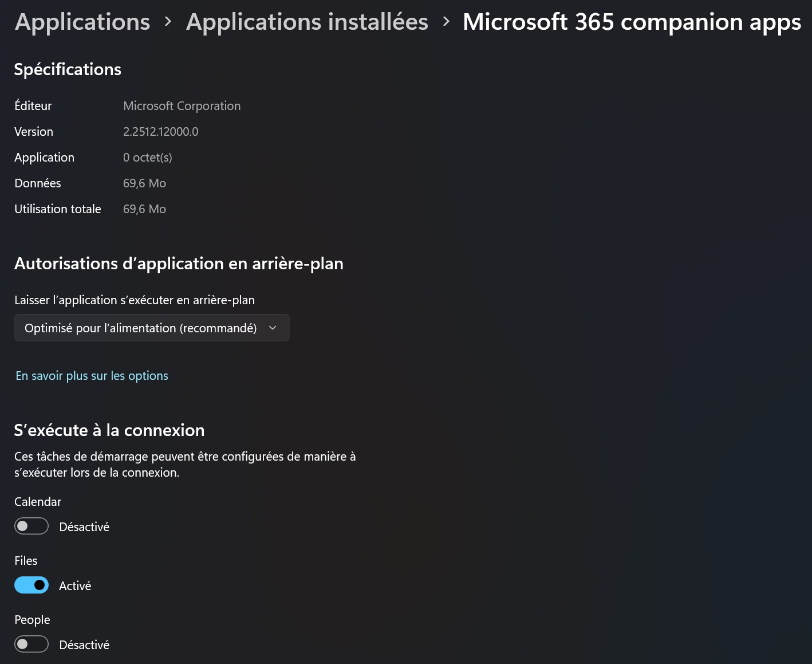This screenshot has width=812, height=664.
Task: Open the Applications installées breadcrumb
Action: tap(307, 22)
